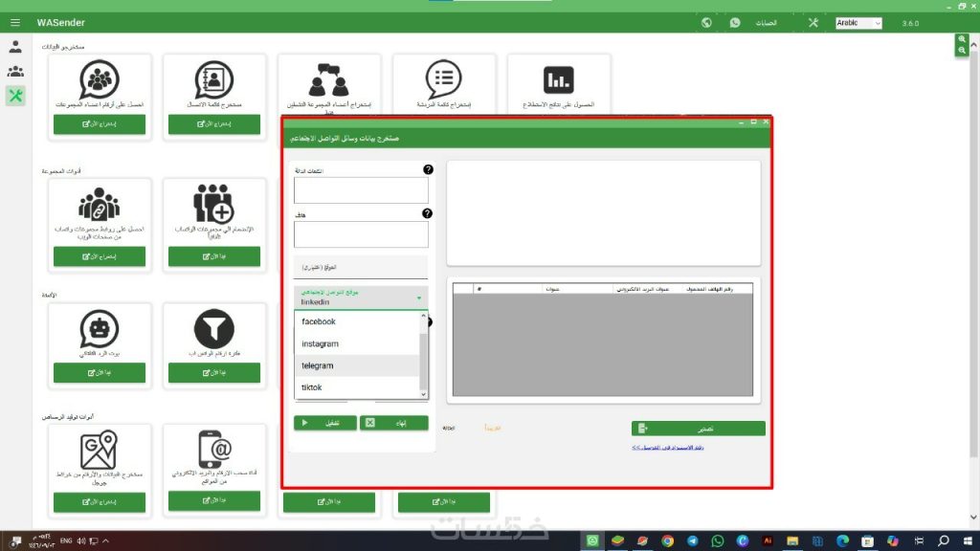Open Telegram from the taskbar
Screen dimensions: 980x551
pos(693,541)
